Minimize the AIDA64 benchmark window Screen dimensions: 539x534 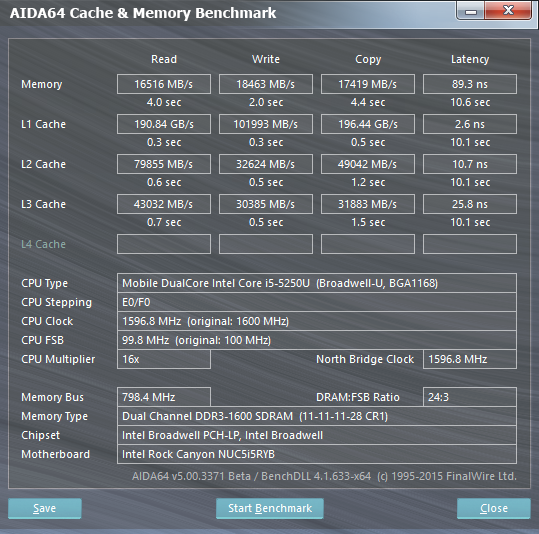click(470, 11)
